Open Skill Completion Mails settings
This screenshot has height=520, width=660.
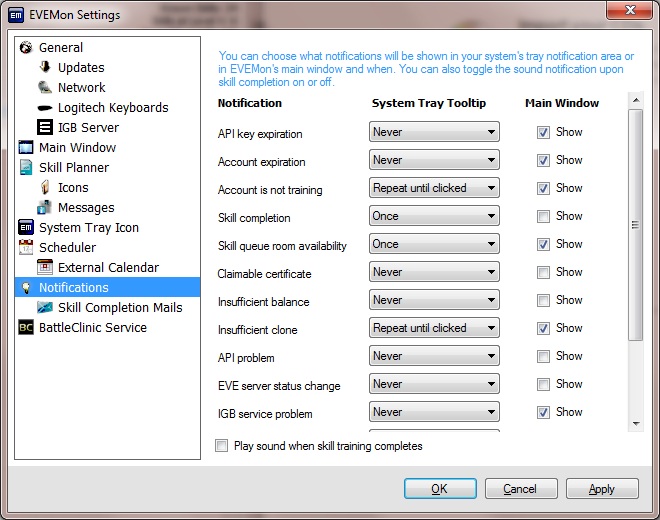pyautogui.click(x=120, y=307)
